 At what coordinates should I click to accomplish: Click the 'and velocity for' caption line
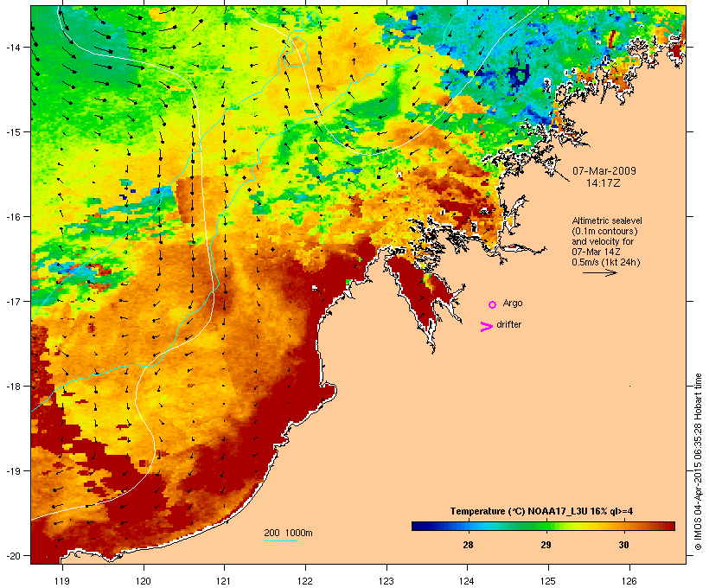coord(603,241)
